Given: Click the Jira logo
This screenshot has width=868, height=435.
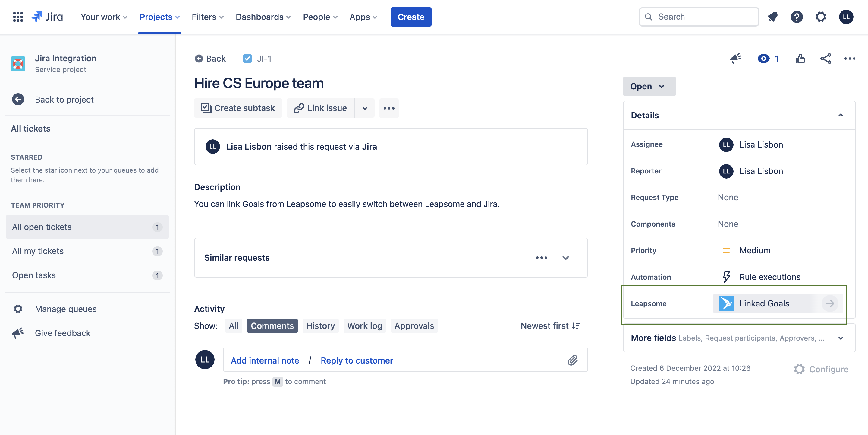Looking at the screenshot, I should pyautogui.click(x=47, y=17).
